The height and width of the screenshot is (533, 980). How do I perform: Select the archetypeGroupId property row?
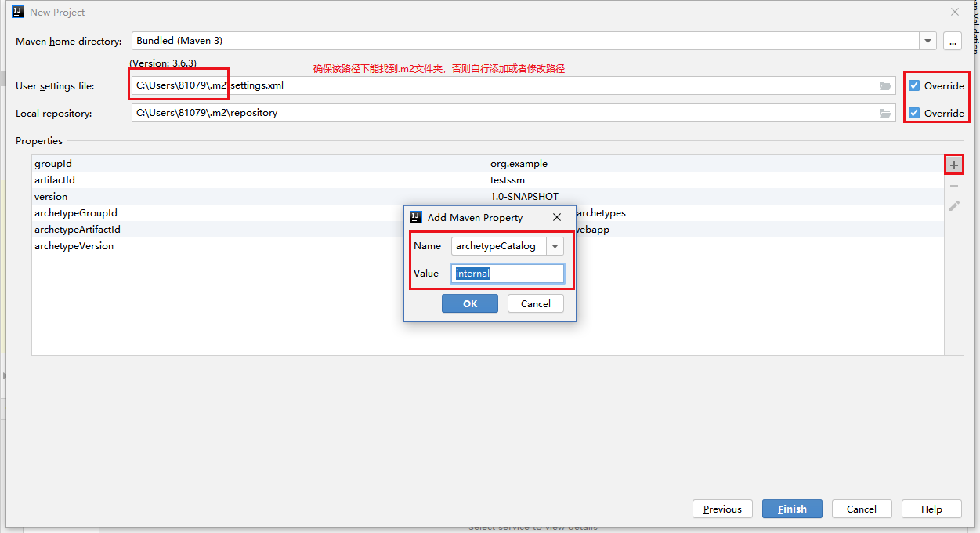(487, 213)
